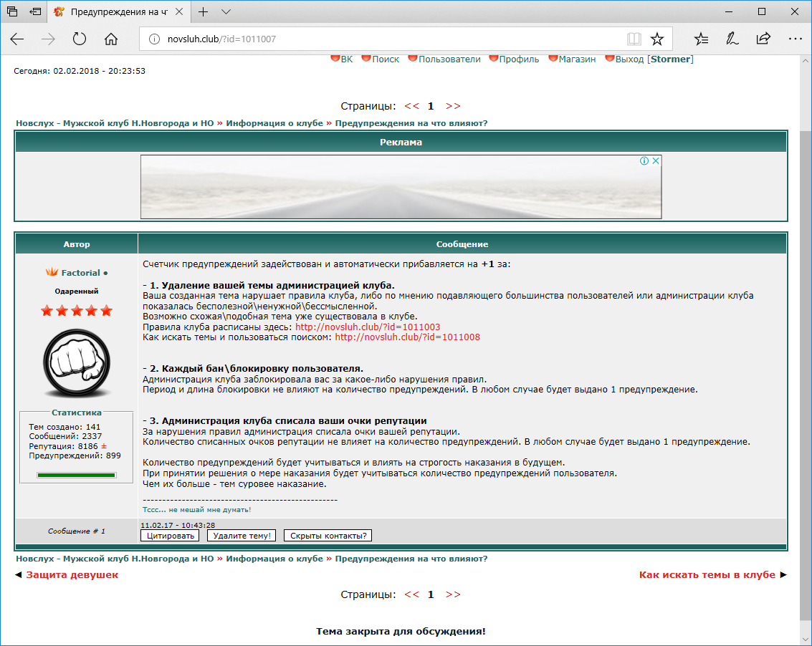This screenshot has height=646, width=812.
Task: Click the Add notes pen icon
Action: [x=732, y=39]
